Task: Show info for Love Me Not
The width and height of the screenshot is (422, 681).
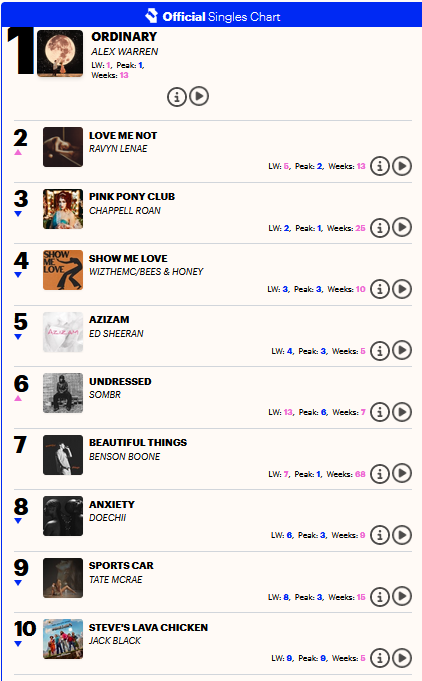Action: click(380, 166)
